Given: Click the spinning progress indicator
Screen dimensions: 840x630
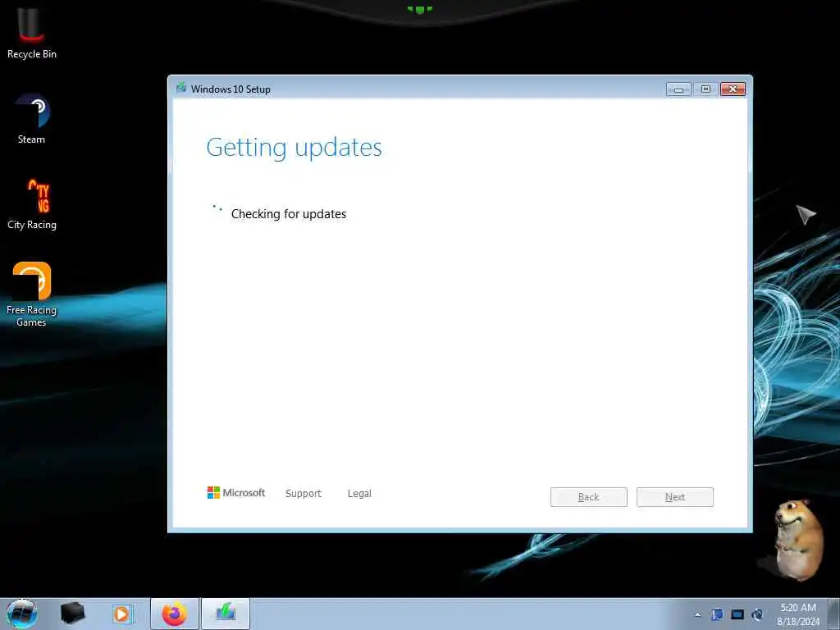Looking at the screenshot, I should (x=217, y=209).
